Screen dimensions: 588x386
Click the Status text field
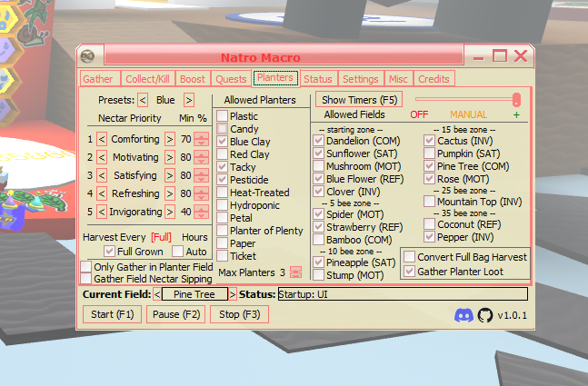click(403, 294)
